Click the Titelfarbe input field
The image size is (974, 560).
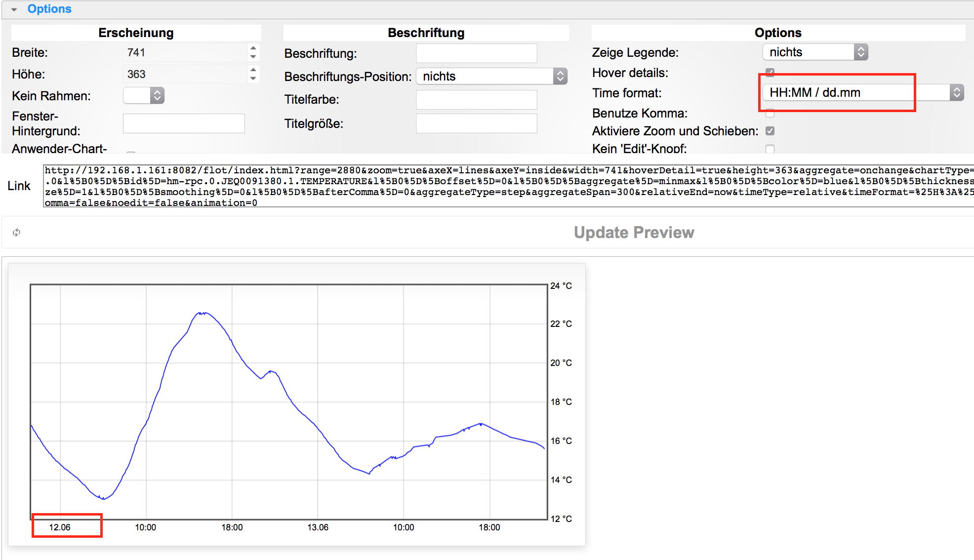[477, 99]
